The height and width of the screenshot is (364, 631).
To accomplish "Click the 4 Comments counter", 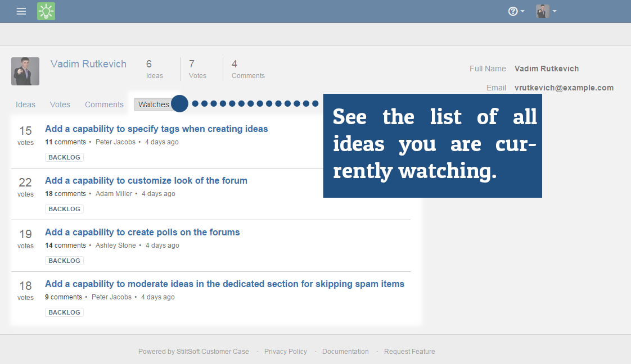I will click(x=248, y=69).
